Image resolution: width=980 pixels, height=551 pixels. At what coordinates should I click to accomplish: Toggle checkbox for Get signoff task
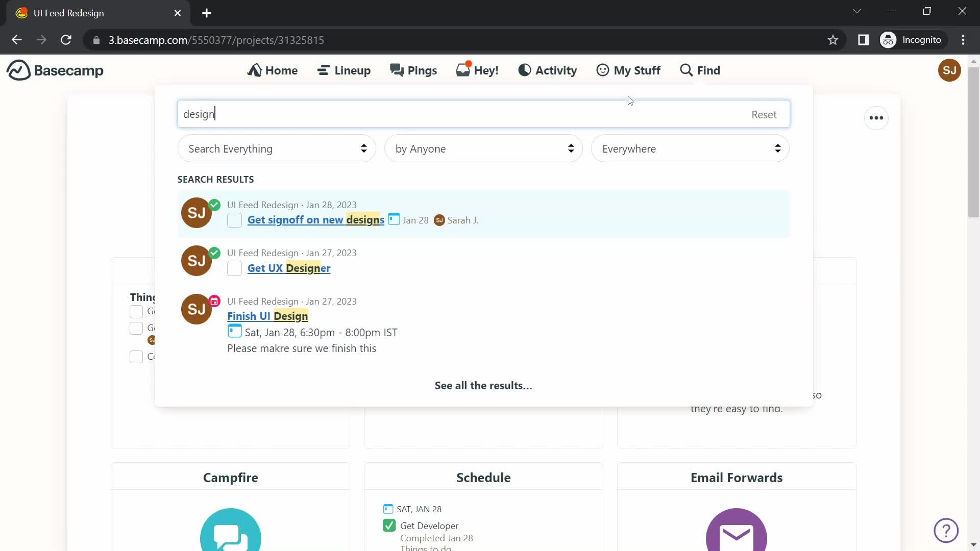tap(234, 220)
